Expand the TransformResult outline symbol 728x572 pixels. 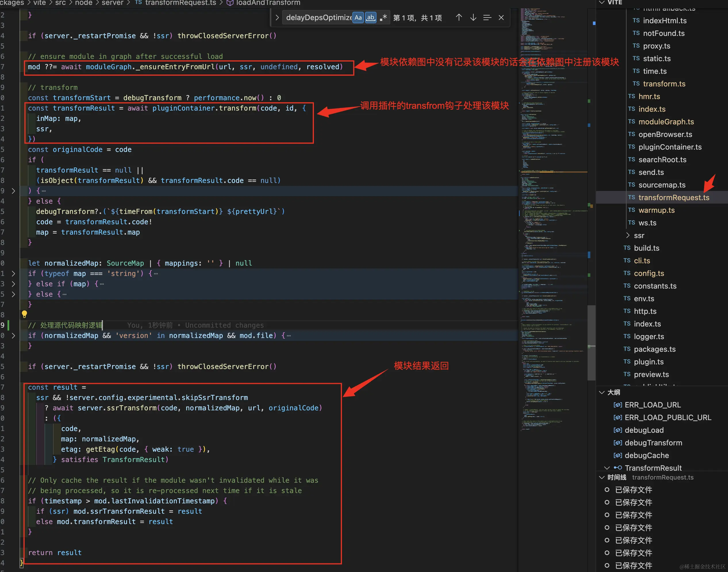point(607,468)
